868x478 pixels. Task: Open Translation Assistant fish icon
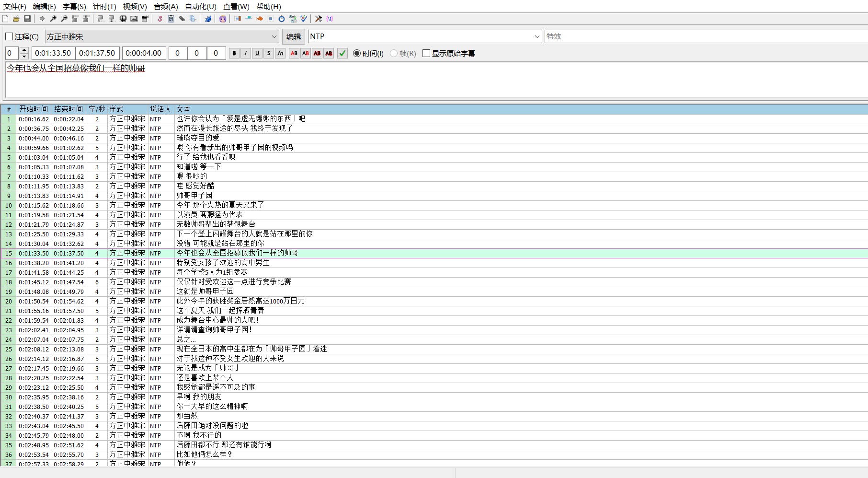tap(260, 19)
